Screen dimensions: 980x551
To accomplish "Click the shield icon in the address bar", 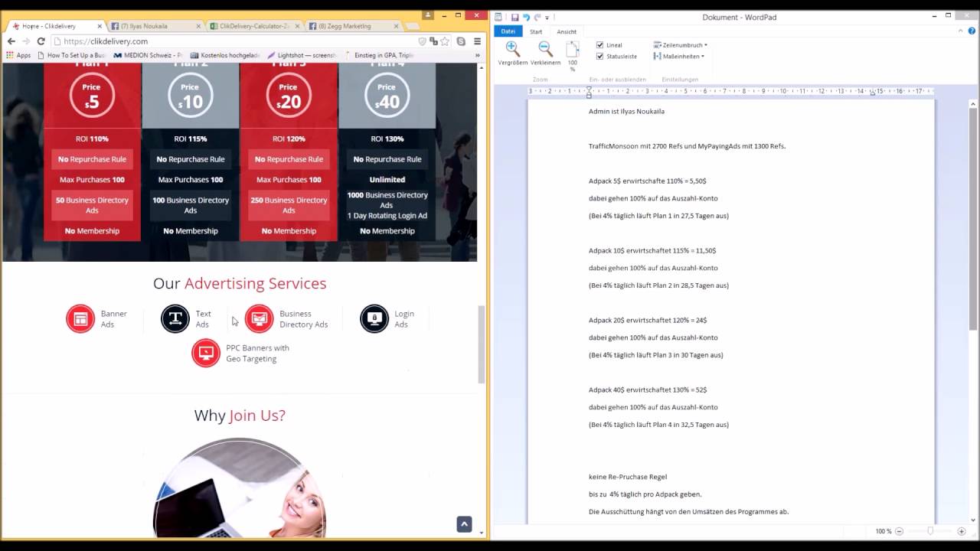I will [422, 41].
